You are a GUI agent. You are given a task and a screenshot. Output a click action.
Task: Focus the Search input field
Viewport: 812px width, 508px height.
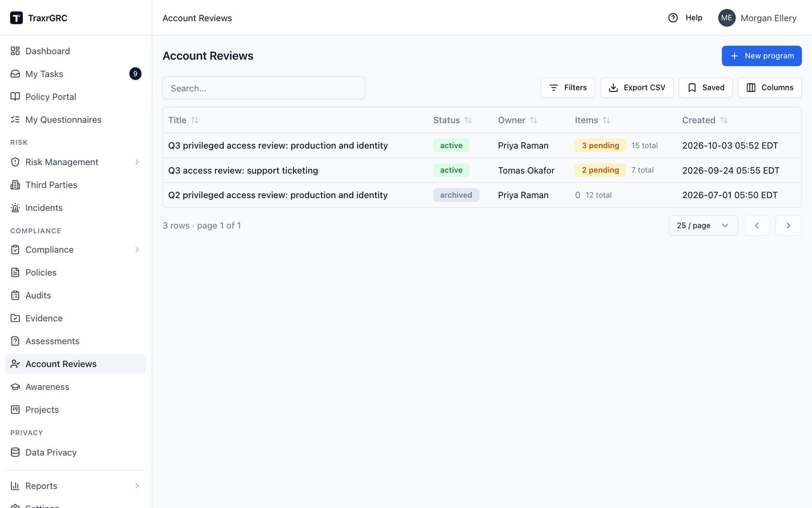click(x=263, y=88)
